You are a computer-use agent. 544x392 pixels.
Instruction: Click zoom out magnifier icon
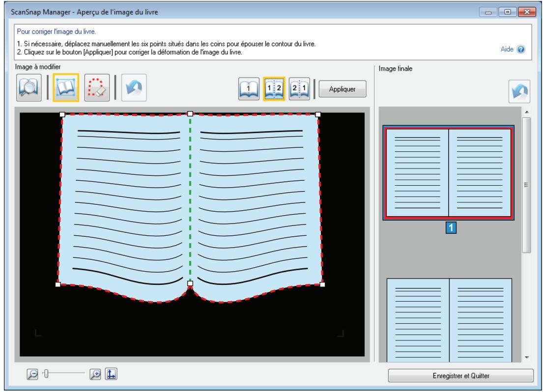click(x=32, y=374)
